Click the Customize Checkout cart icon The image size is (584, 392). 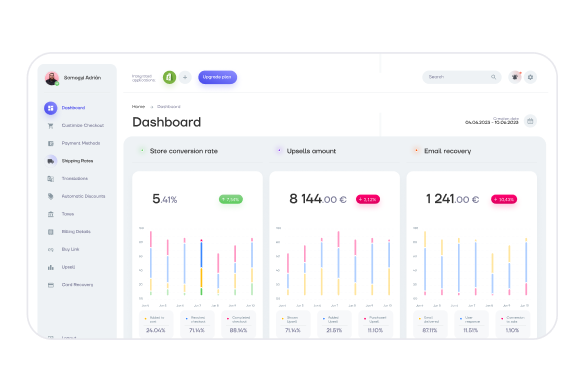51,126
